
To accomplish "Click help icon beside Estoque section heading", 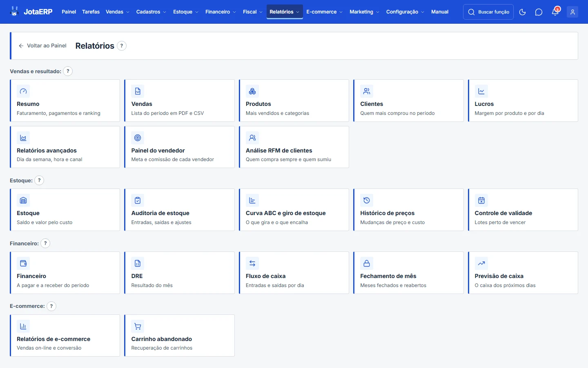I will click(39, 180).
